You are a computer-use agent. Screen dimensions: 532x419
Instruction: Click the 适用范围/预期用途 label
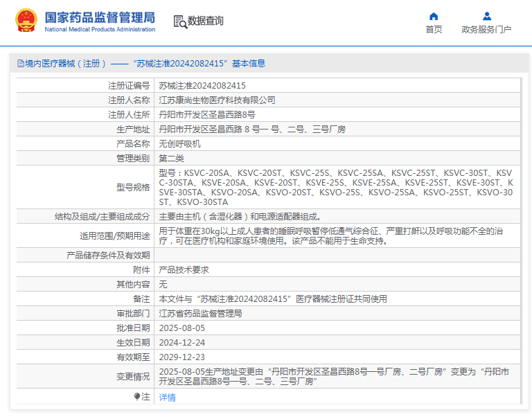(115, 236)
